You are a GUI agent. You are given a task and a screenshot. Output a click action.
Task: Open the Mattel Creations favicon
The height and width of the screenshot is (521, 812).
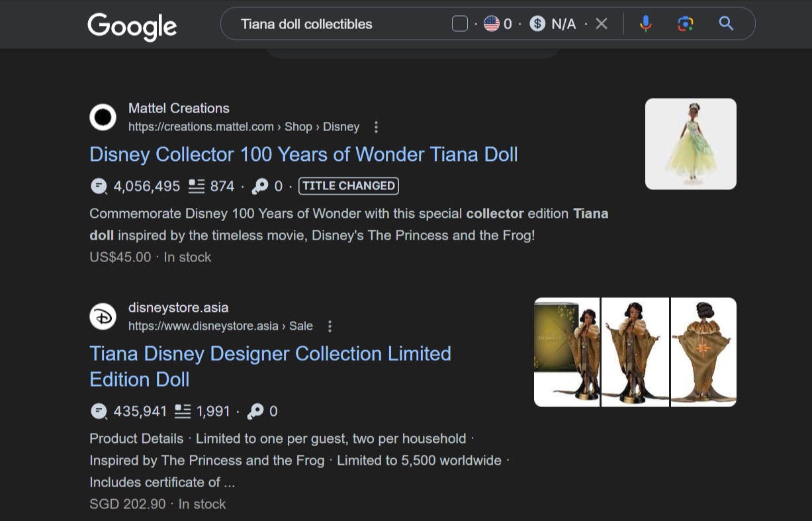tap(103, 117)
